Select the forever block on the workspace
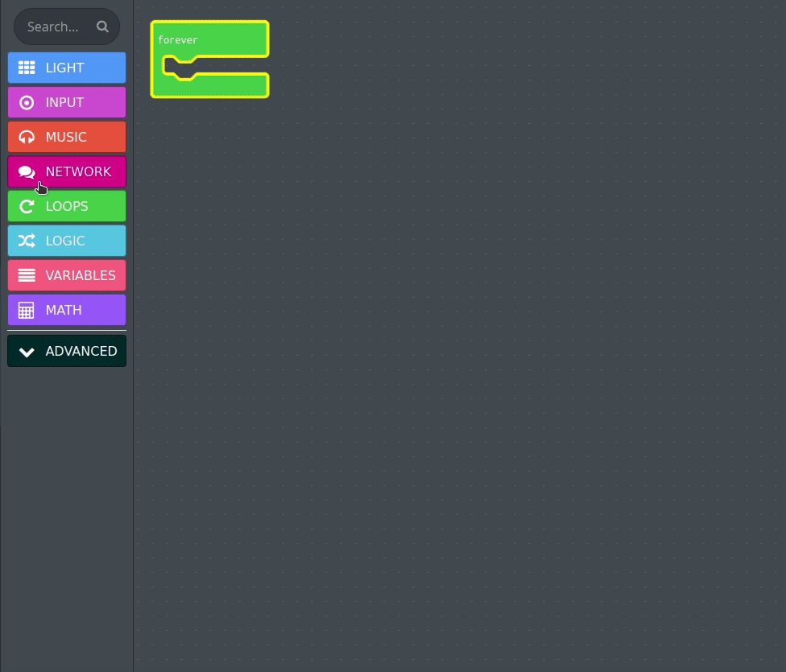Viewport: 786px width, 672px height. click(x=178, y=39)
